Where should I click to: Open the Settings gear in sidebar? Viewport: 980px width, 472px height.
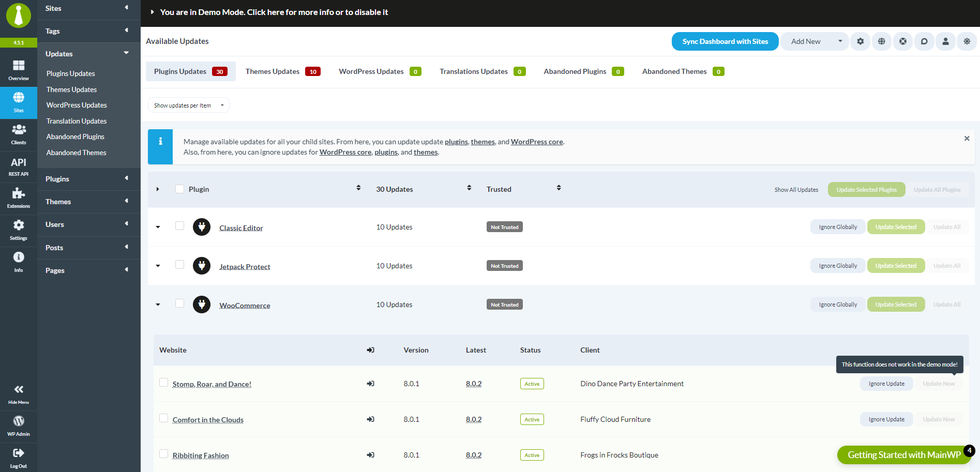tap(19, 231)
